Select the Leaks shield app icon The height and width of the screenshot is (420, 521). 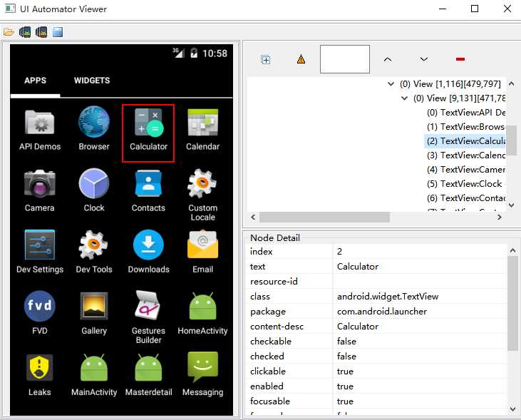[x=39, y=367]
